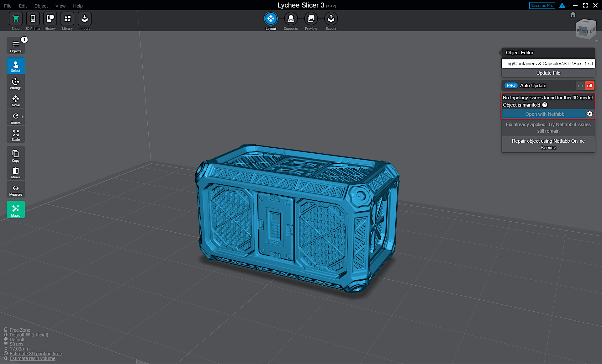The height and width of the screenshot is (364, 602).
Task: Switch to the Supports tab
Action: pyautogui.click(x=291, y=21)
